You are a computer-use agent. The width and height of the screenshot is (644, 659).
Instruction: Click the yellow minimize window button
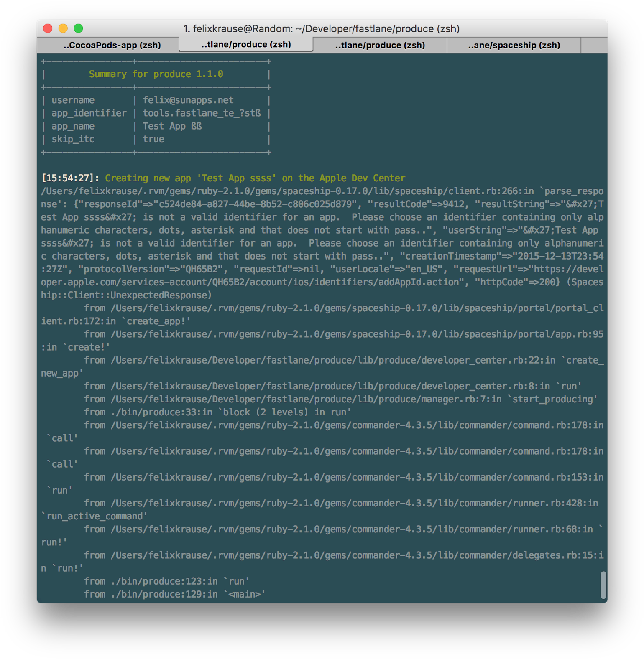63,28
